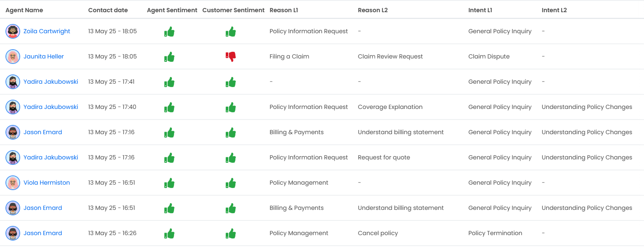
Task: Open Zoila Cartwright's agent profile link
Action: click(x=47, y=31)
